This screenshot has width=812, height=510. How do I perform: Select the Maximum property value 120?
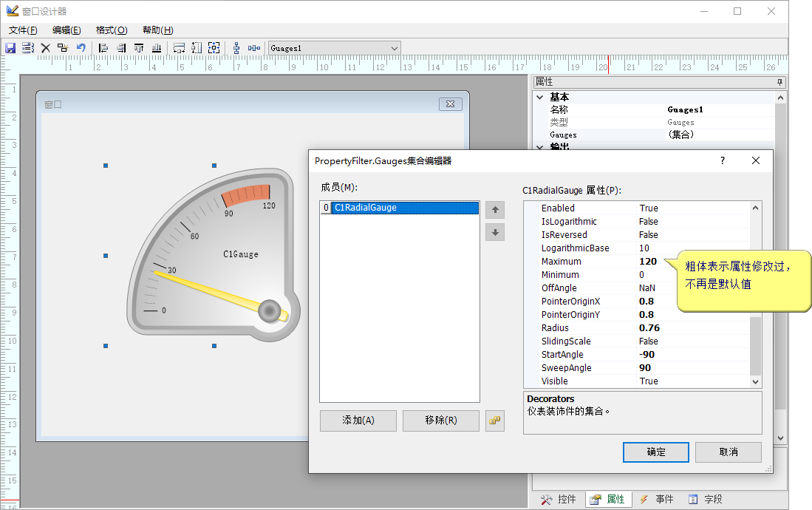pos(648,262)
